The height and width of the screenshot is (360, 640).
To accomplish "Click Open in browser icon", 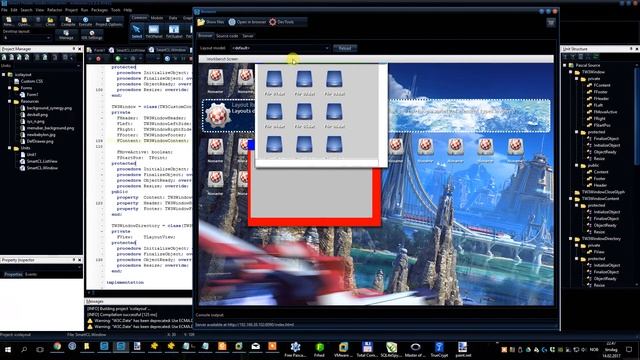I will 247,22.
